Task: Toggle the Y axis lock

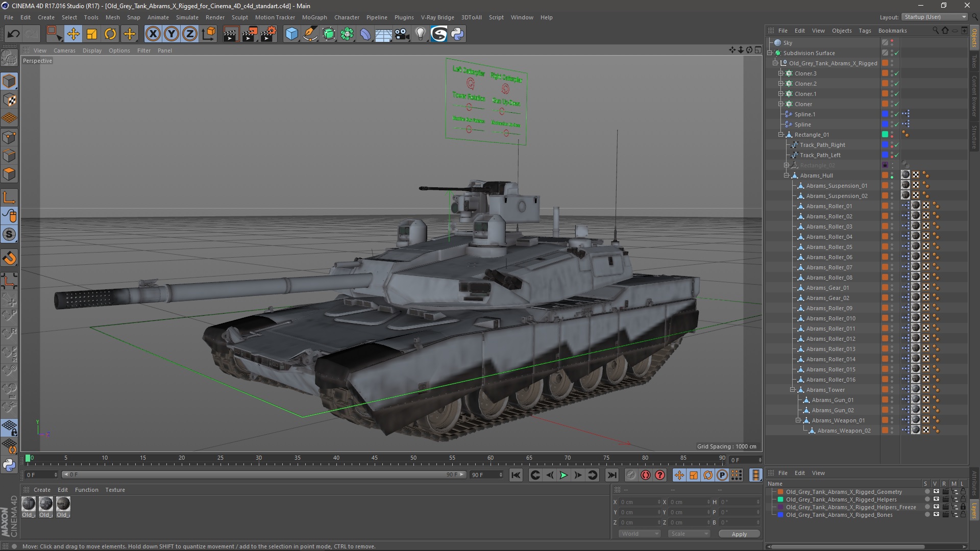Action: pyautogui.click(x=171, y=34)
